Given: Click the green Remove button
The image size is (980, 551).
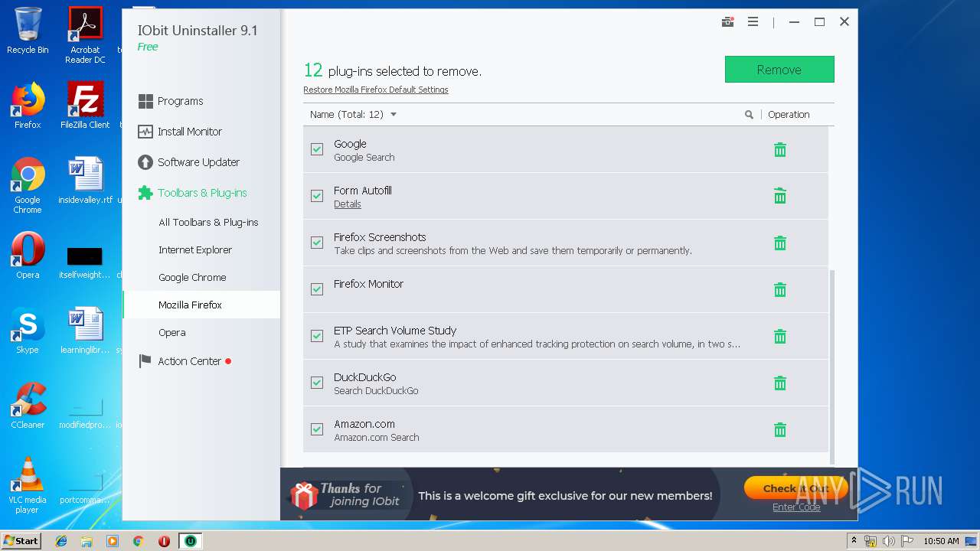Looking at the screenshot, I should coord(779,70).
